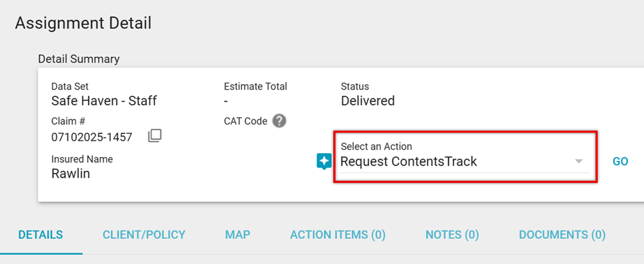
Task: Go to the NOTES (0) tab
Action: [x=452, y=235]
